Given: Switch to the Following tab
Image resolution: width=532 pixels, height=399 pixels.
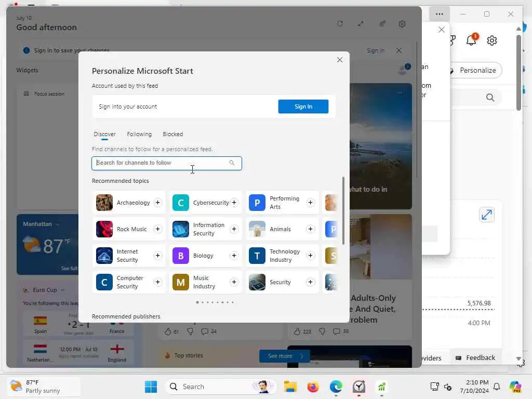Looking at the screenshot, I should click(x=139, y=135).
